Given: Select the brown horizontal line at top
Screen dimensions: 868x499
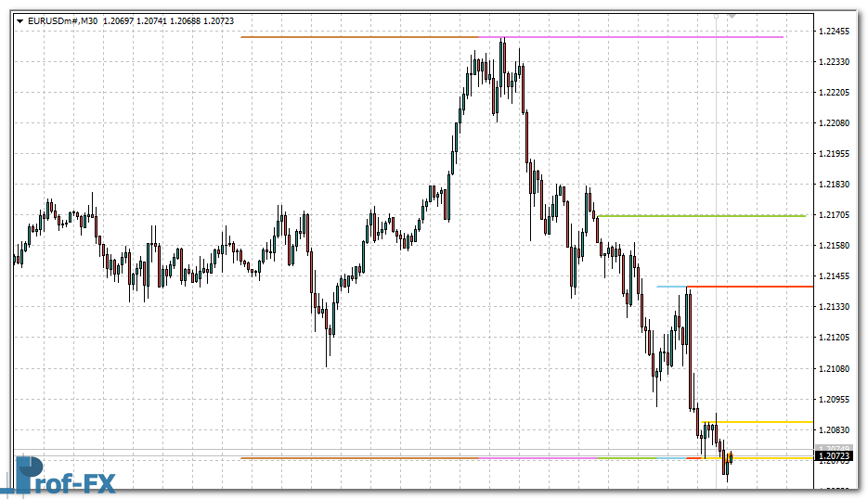Looking at the screenshot, I should click(x=353, y=37).
